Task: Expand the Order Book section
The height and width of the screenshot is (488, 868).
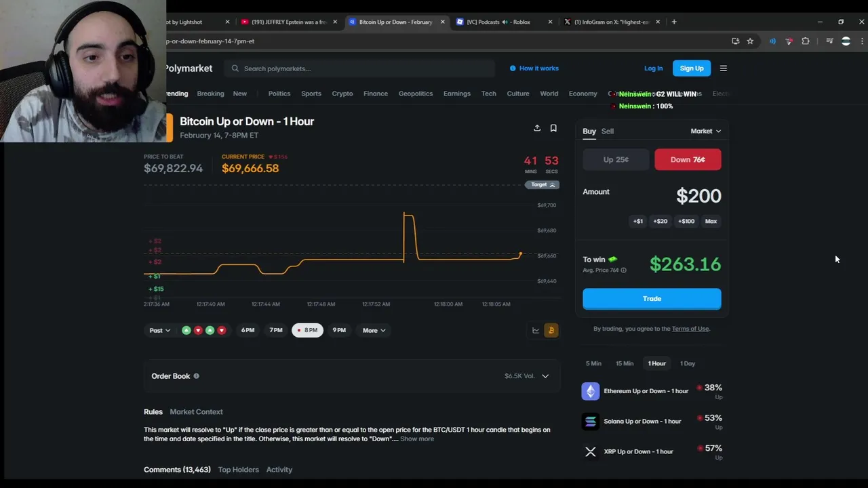Action: coord(545,376)
